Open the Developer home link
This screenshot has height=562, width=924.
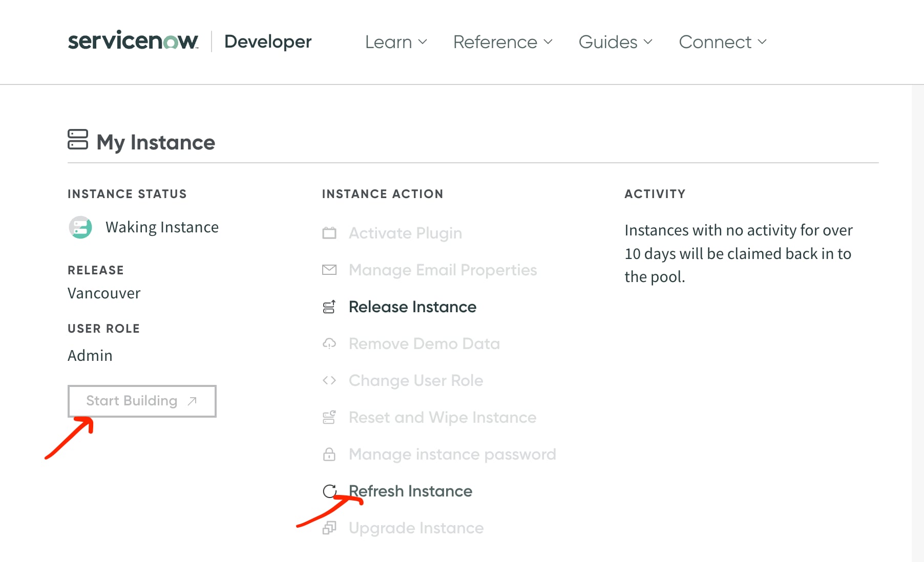click(x=268, y=41)
